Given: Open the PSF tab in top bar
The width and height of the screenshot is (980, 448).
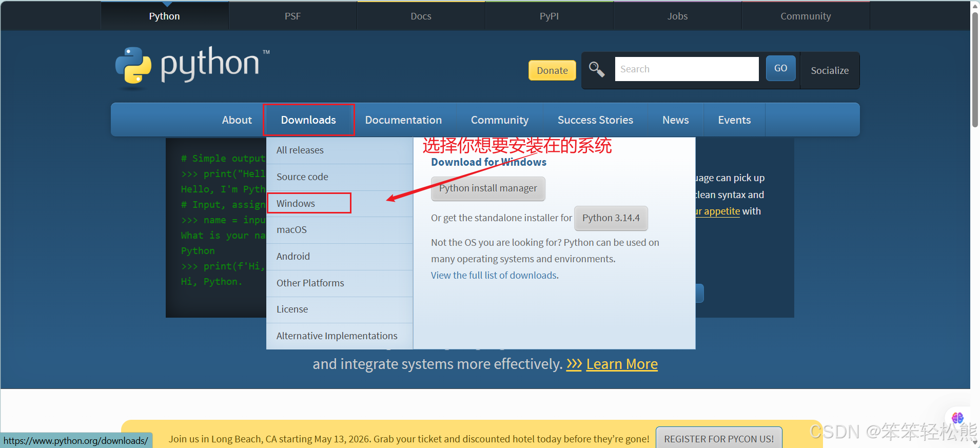Looking at the screenshot, I should click(x=292, y=16).
